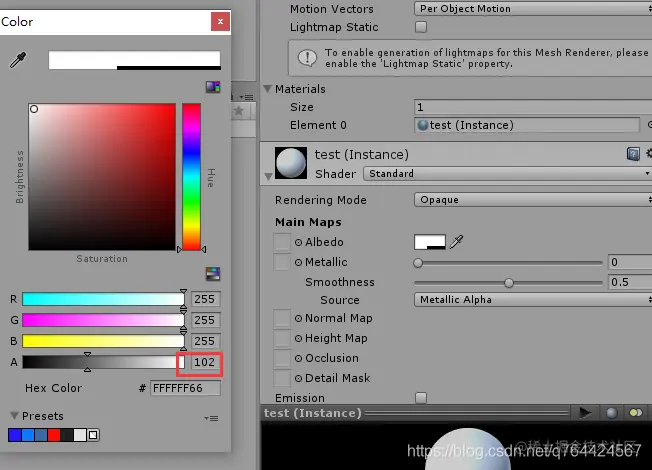Screen dimensions: 652x470
Task: Click the G value field showing 255
Action: [206, 320]
